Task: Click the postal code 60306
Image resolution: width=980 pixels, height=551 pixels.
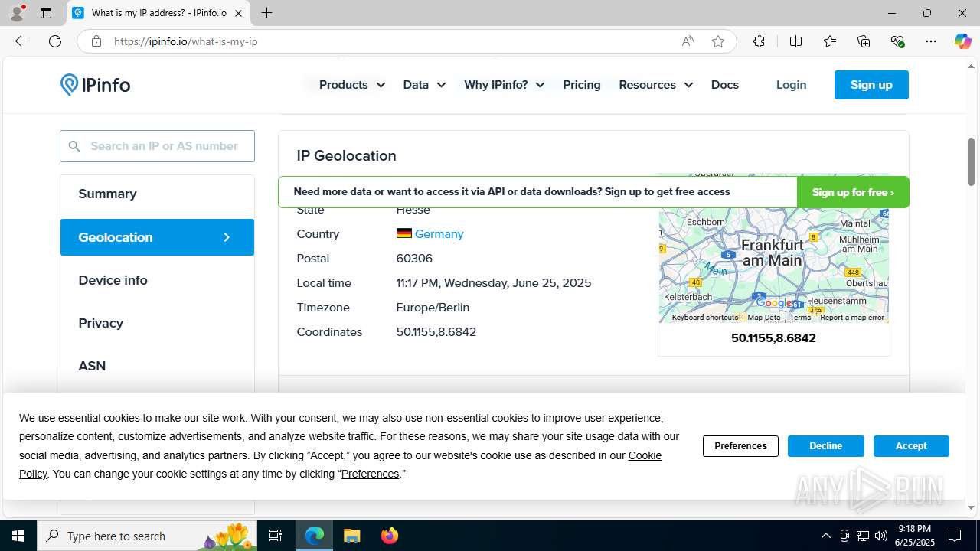Action: coord(414,259)
